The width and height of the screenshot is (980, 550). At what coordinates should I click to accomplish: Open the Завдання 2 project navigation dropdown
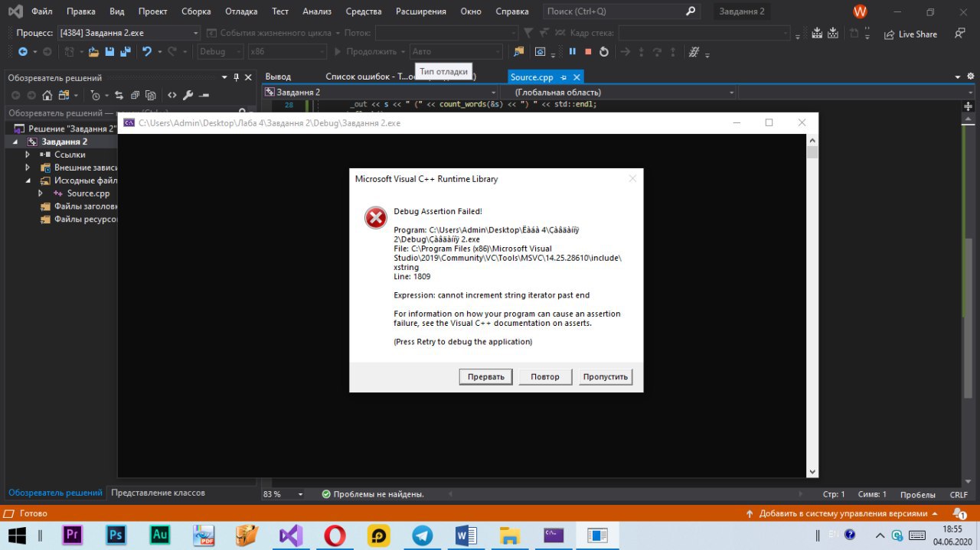click(x=381, y=93)
